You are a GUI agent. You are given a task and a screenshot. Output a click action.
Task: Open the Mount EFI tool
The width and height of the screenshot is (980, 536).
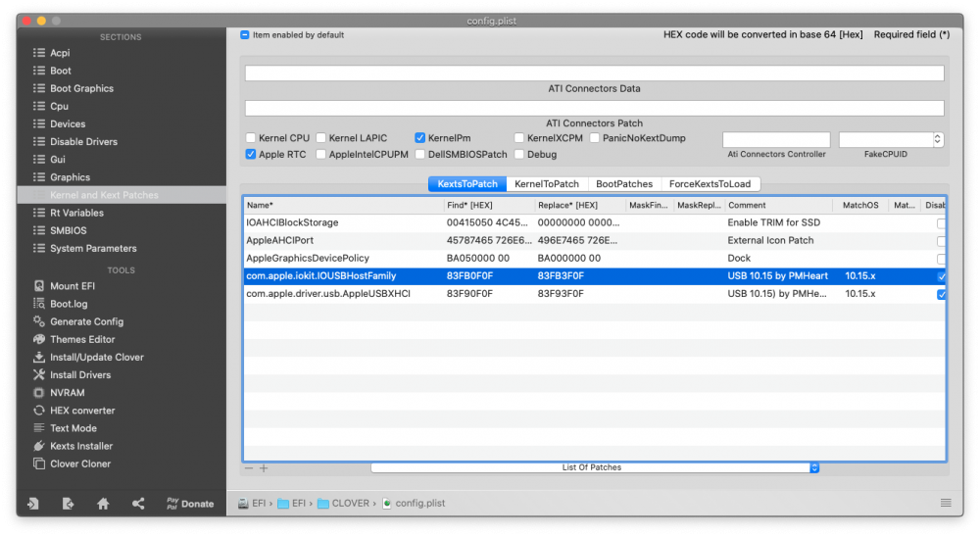(73, 286)
